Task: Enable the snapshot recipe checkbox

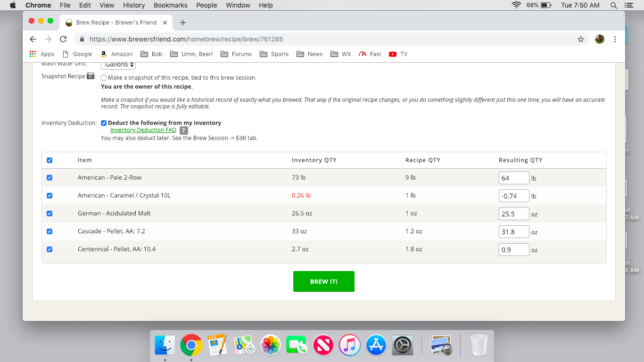Action: click(x=104, y=78)
